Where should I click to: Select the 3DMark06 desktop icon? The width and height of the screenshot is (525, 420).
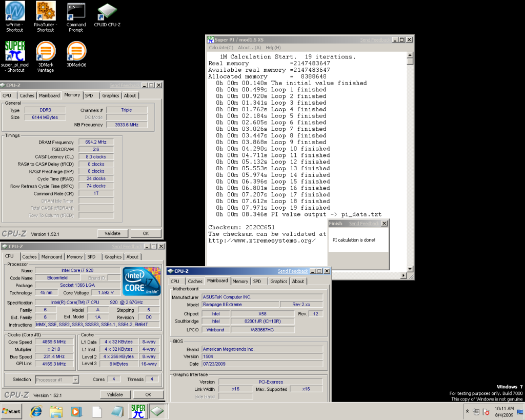(76, 54)
